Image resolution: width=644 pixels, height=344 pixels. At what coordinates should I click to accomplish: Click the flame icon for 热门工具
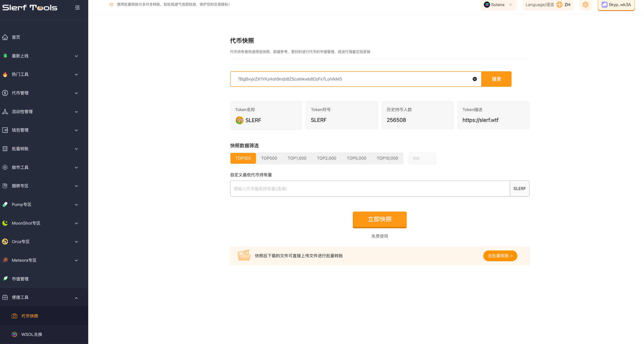coord(5,74)
